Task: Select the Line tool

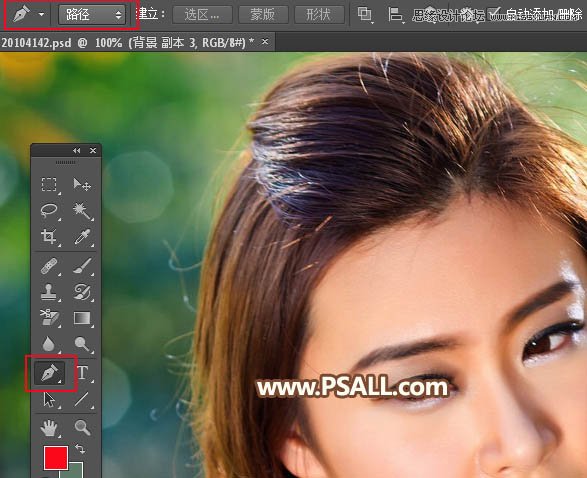Action: tap(82, 399)
